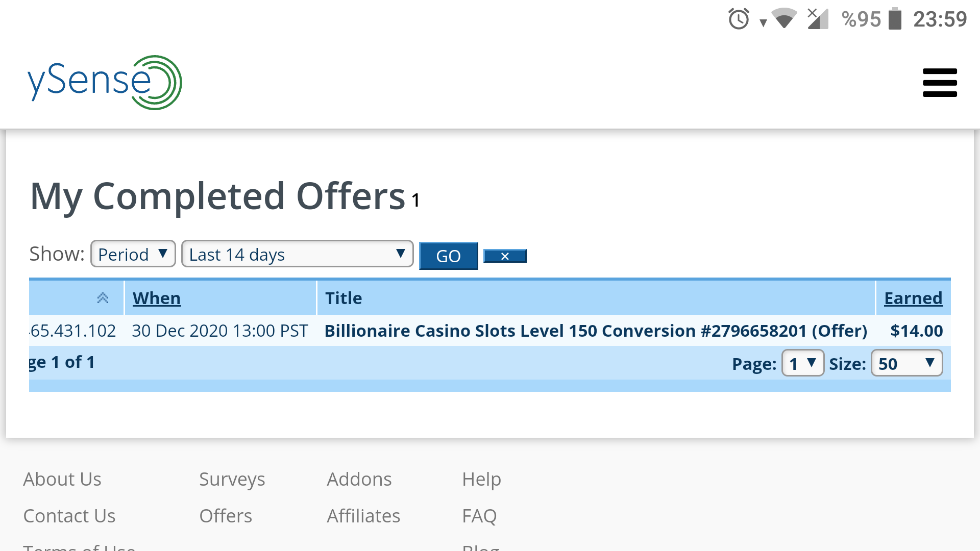Click the ySense logo
Image resolution: width=980 pixels, height=551 pixels.
pos(105,83)
